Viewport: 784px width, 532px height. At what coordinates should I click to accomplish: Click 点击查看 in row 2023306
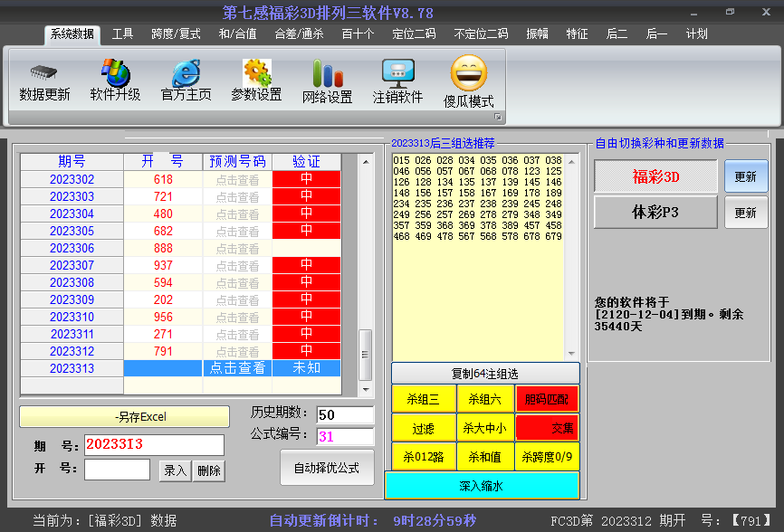[x=237, y=248]
